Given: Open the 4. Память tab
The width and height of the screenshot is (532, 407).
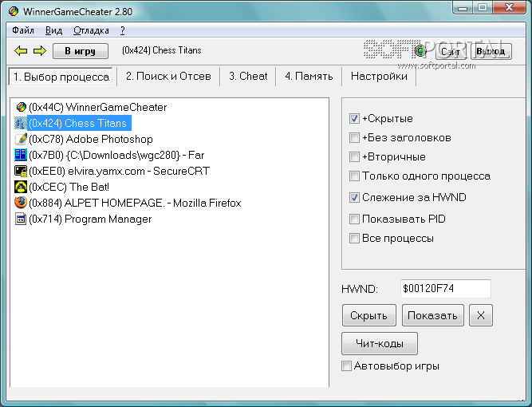Looking at the screenshot, I should point(309,76).
